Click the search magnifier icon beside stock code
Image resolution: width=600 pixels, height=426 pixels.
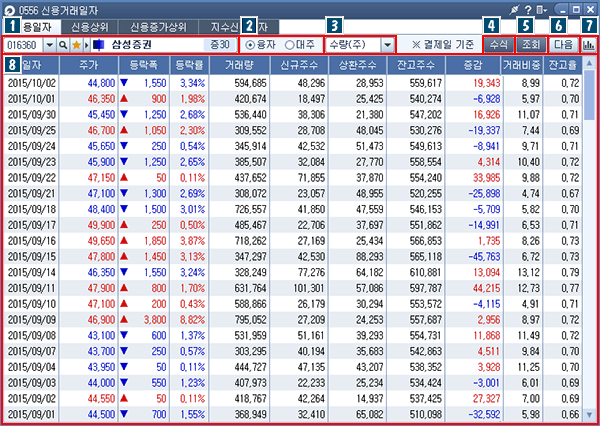tap(63, 45)
